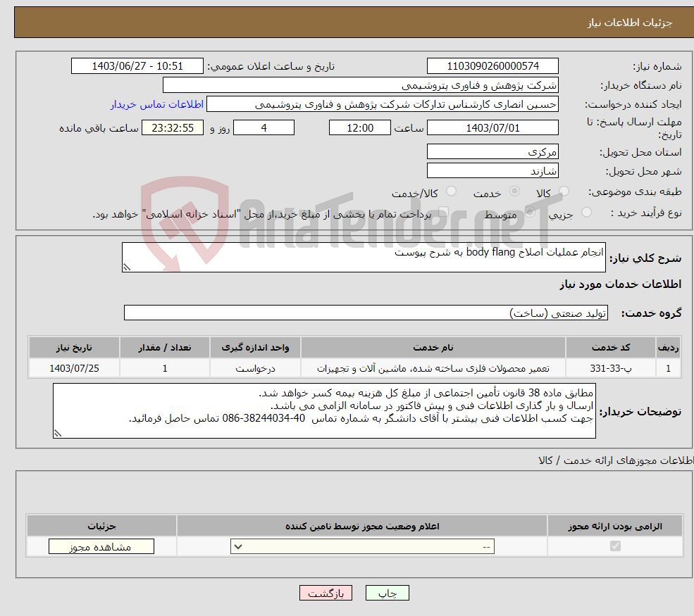694x616 pixels.
Task: Click the جزئیات column header
Action: tap(101, 526)
